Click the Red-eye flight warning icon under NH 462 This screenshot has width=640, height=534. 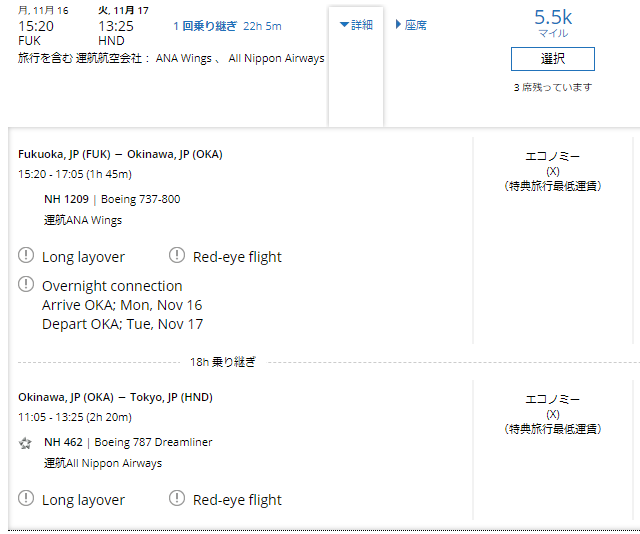point(177,498)
